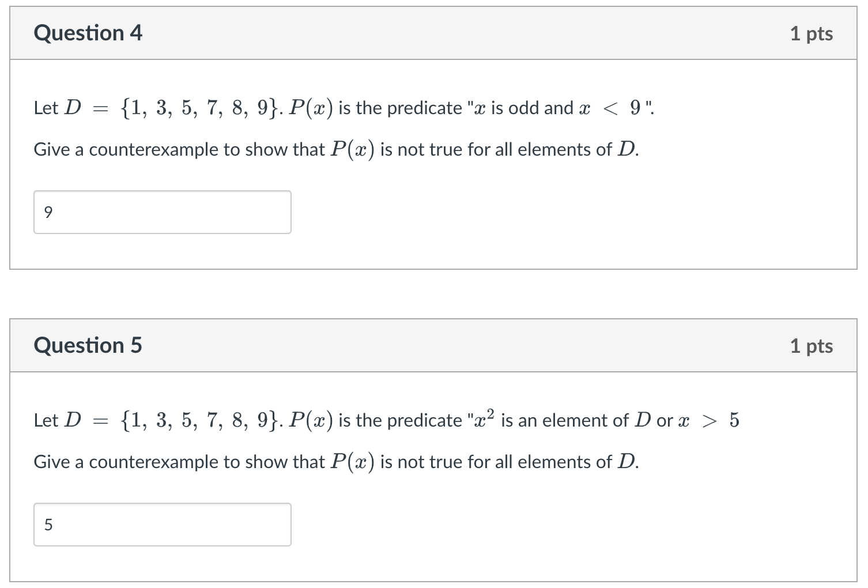Image resolution: width=868 pixels, height=588 pixels.
Task: Click the x² term in Question 5
Action: click(483, 419)
